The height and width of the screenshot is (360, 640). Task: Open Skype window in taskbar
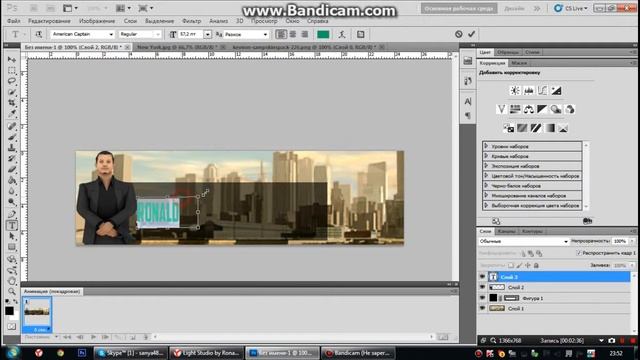pos(131,353)
